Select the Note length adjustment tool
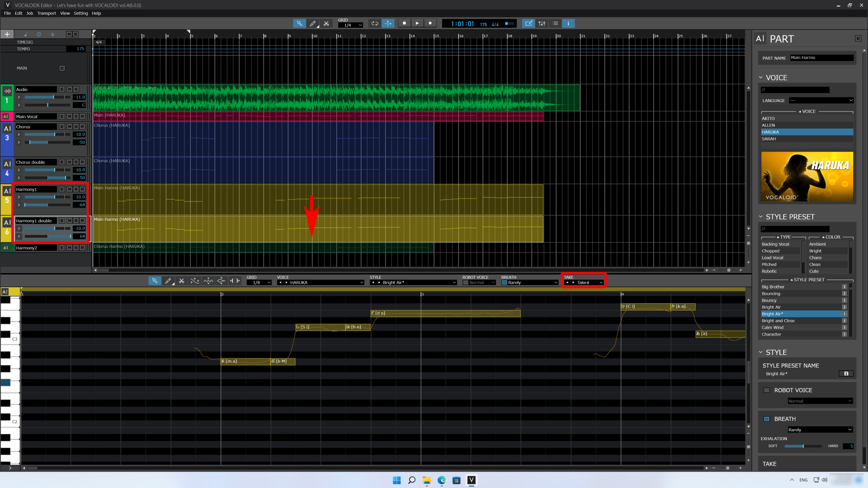 coord(235,281)
